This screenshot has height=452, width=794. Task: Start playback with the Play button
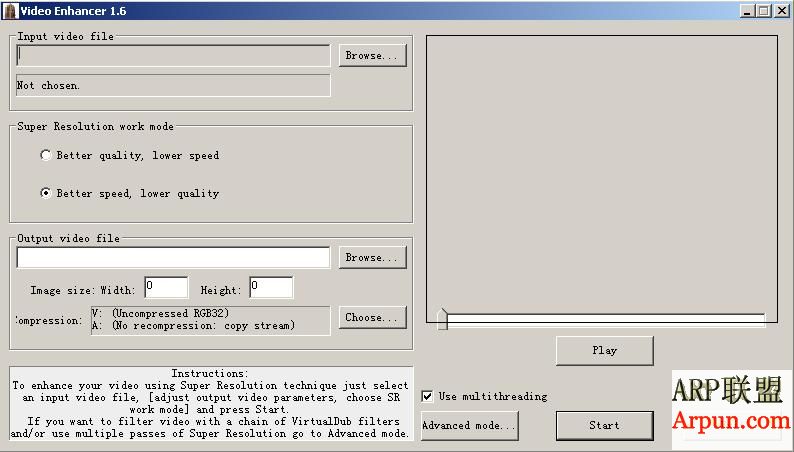[x=605, y=350]
